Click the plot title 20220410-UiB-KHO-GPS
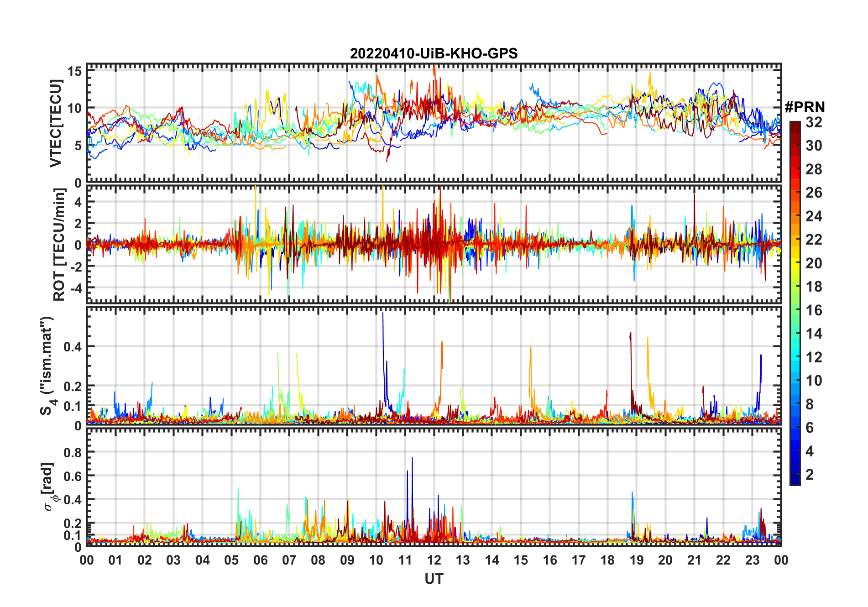Image resolution: width=868 pixels, height=607 pixels. pos(434,53)
